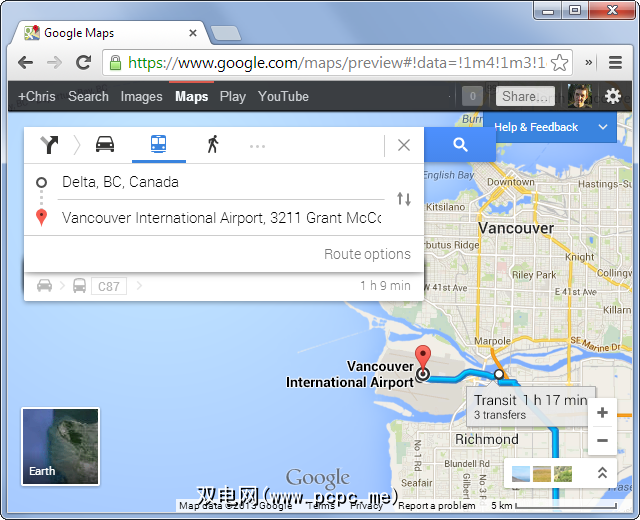This screenshot has height=520, width=640.
Task: Select Maps in the Google bar
Action: (191, 96)
